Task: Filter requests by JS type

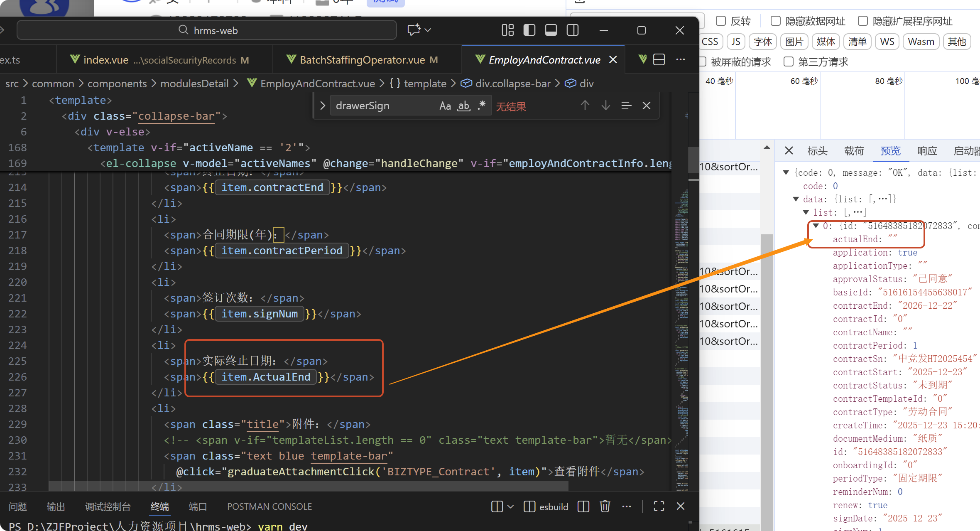Action: coord(736,42)
